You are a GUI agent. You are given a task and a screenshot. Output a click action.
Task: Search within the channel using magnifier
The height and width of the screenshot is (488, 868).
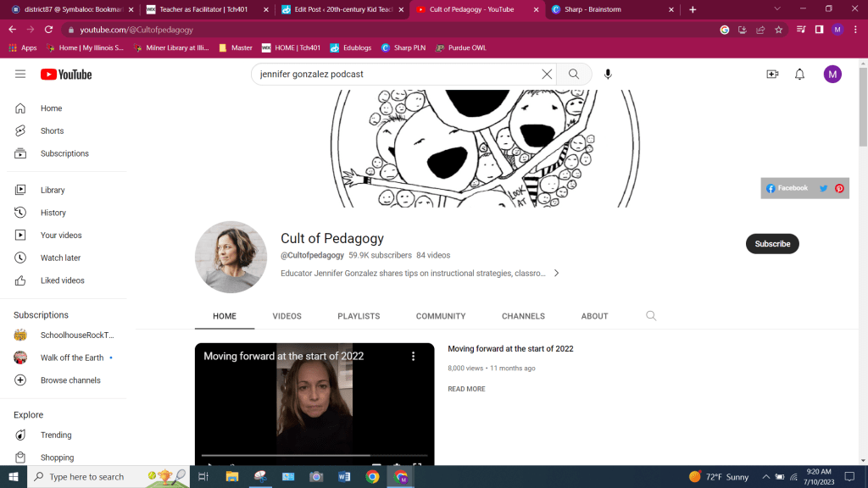(x=651, y=316)
